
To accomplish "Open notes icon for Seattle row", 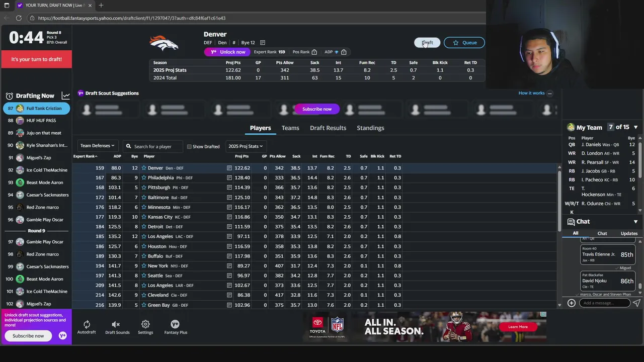I will coord(229,276).
